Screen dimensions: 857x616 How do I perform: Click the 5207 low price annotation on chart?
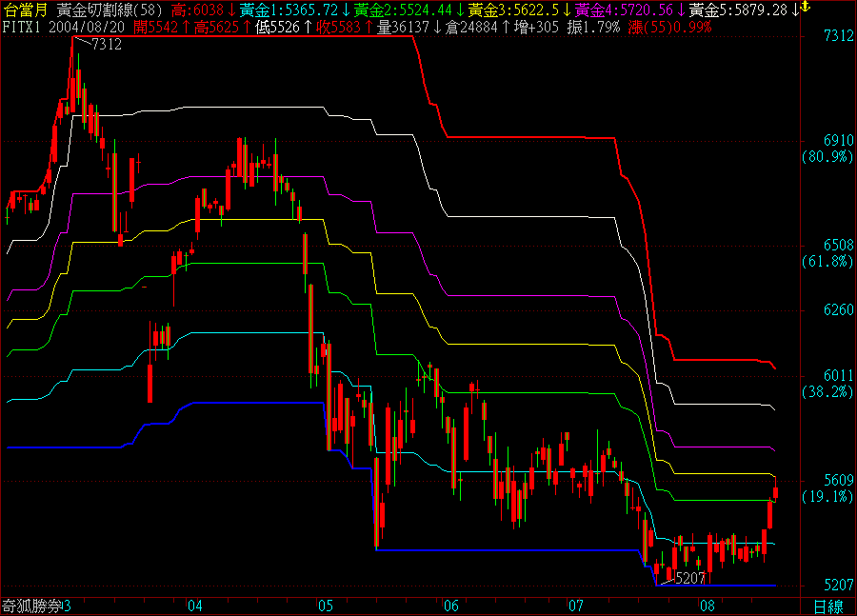[688, 577]
